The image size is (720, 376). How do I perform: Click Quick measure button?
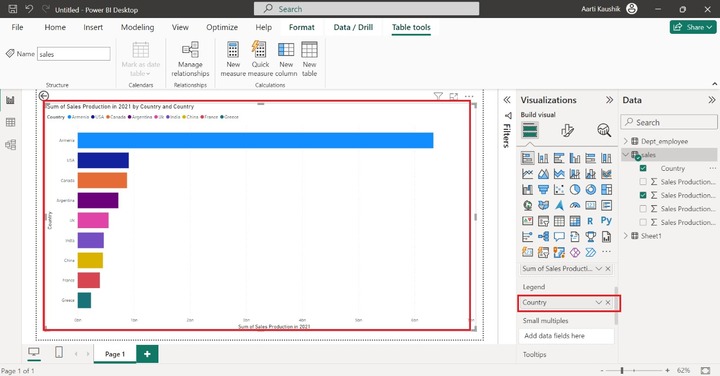tap(260, 59)
